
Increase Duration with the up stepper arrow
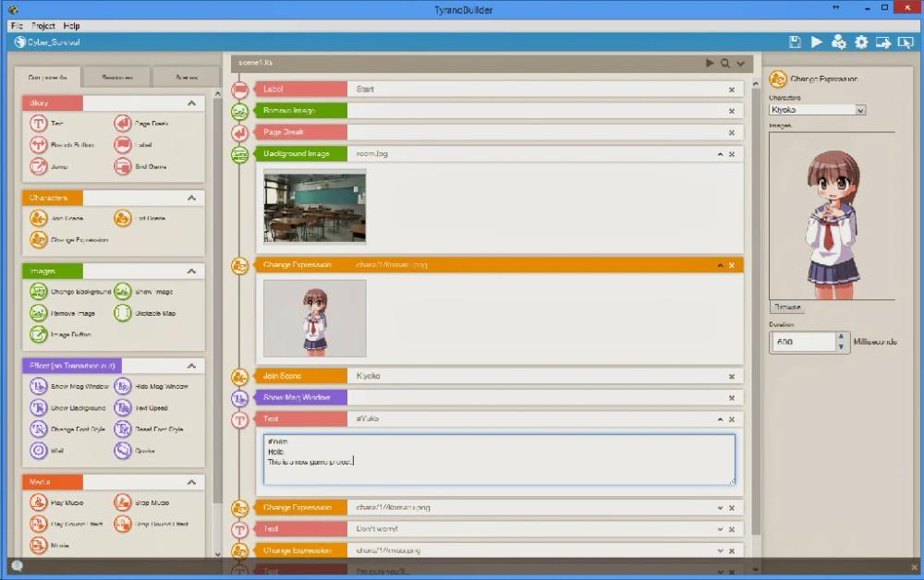tap(842, 337)
